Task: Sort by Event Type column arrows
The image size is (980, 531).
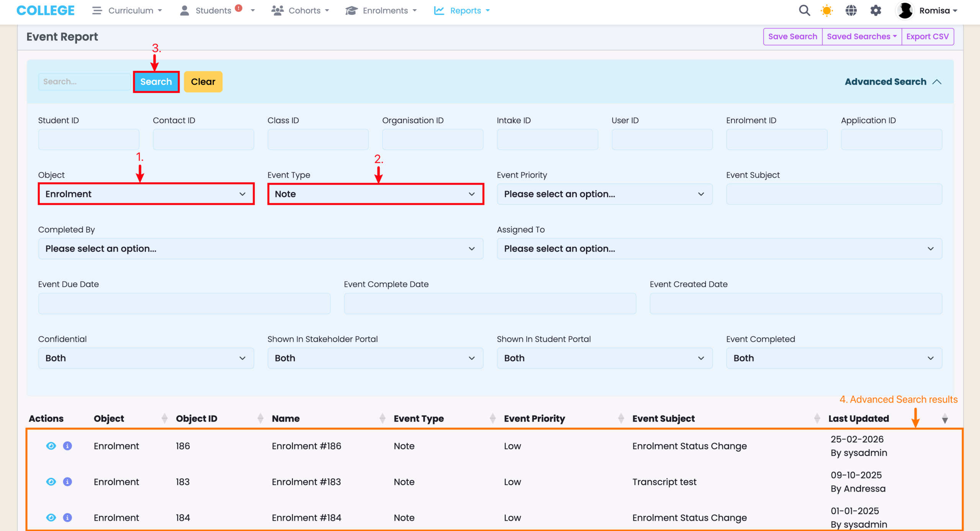Action: [x=492, y=418]
